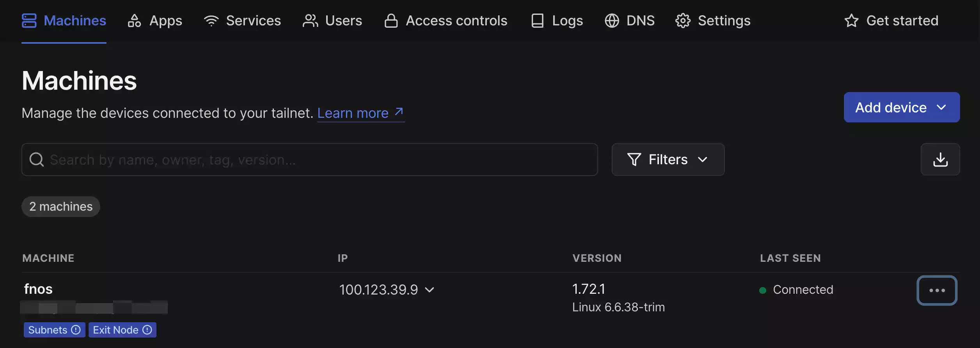
Task: Expand the 100.123.39.9 IP address chevron
Action: [430, 290]
